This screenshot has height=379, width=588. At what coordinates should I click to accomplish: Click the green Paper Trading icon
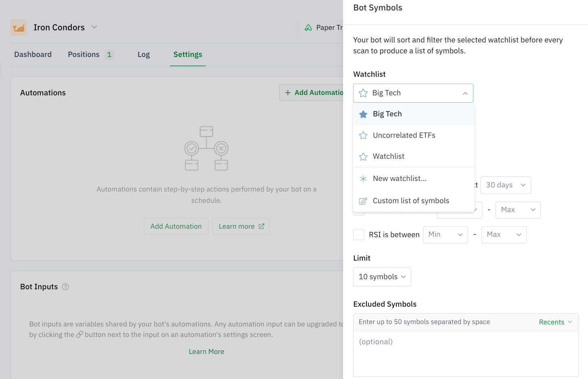pos(308,27)
